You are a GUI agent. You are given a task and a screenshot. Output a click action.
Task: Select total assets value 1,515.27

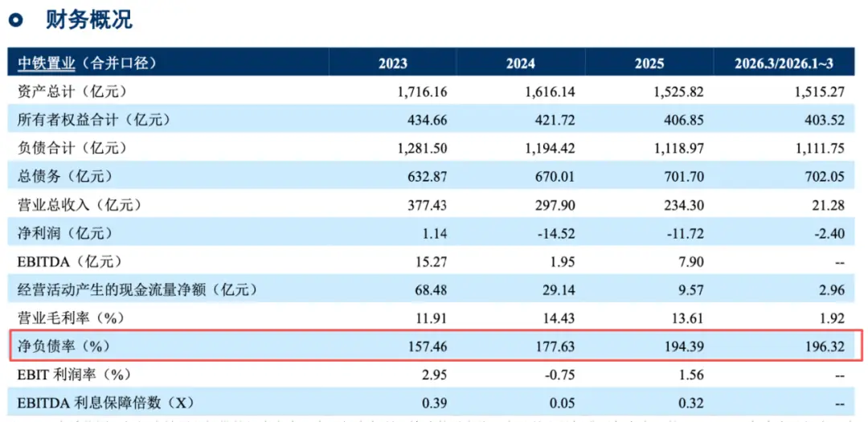tap(818, 92)
